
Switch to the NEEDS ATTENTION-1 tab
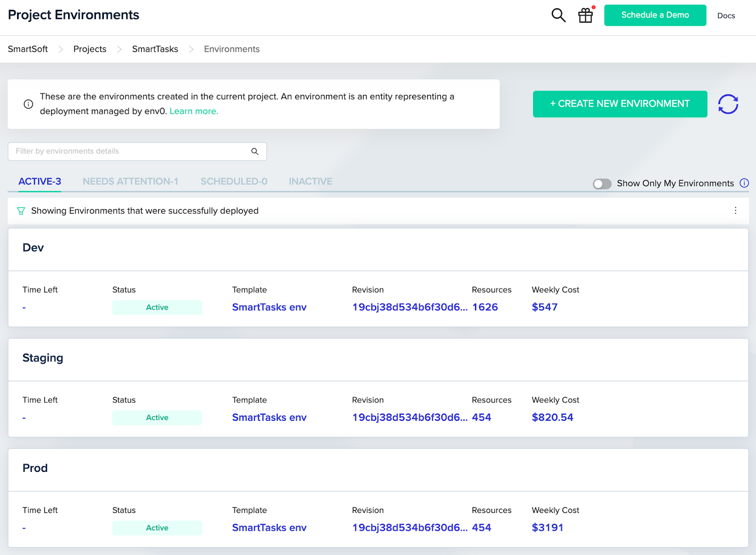[x=130, y=181]
